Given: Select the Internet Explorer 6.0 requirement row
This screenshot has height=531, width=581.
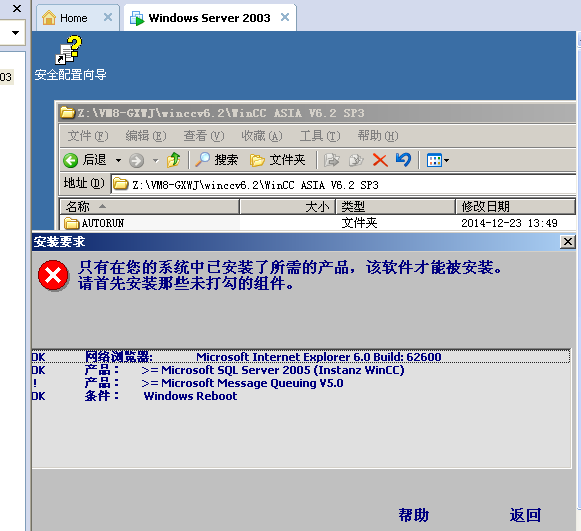Looking at the screenshot, I should point(301,357).
